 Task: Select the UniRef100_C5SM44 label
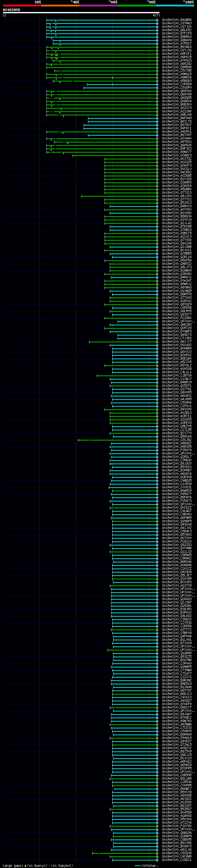point(177,402)
